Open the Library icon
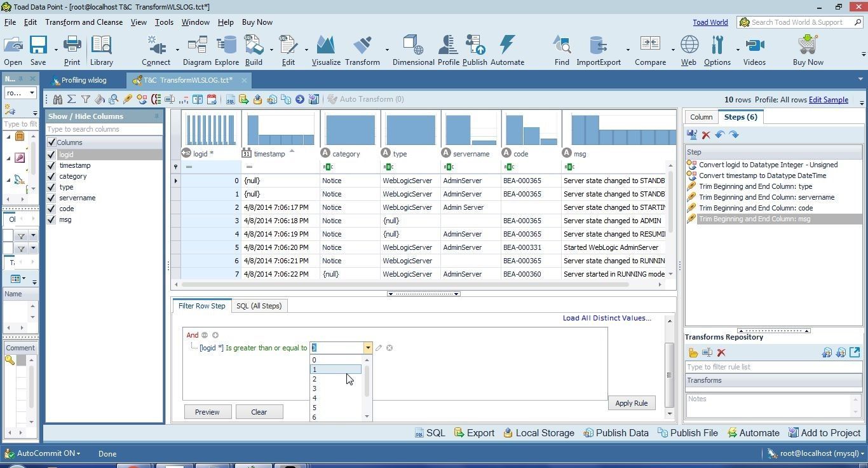868x468 pixels. coord(101,51)
